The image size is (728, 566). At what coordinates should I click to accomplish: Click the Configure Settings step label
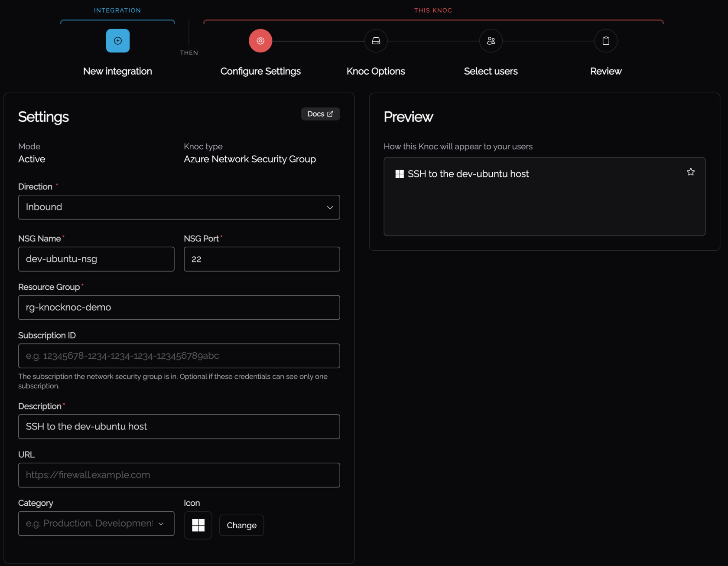click(x=260, y=71)
